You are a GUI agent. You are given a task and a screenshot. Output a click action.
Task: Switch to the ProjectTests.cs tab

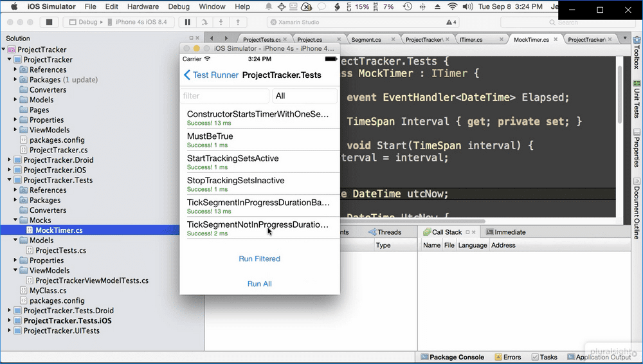pyautogui.click(x=261, y=39)
